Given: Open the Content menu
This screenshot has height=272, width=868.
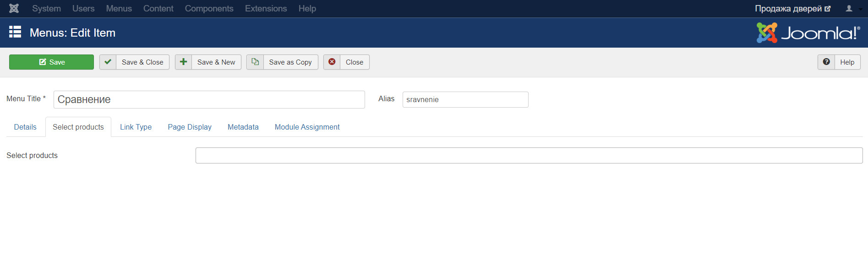Looking at the screenshot, I should (158, 8).
